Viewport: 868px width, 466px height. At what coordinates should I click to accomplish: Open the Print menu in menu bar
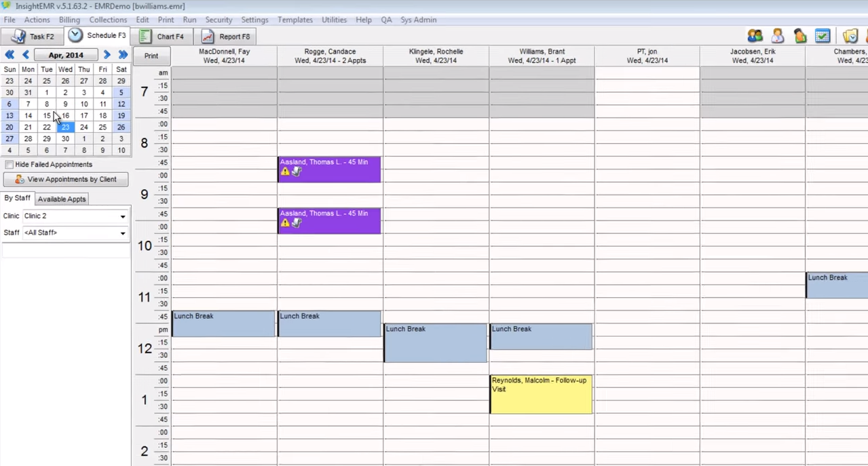166,20
